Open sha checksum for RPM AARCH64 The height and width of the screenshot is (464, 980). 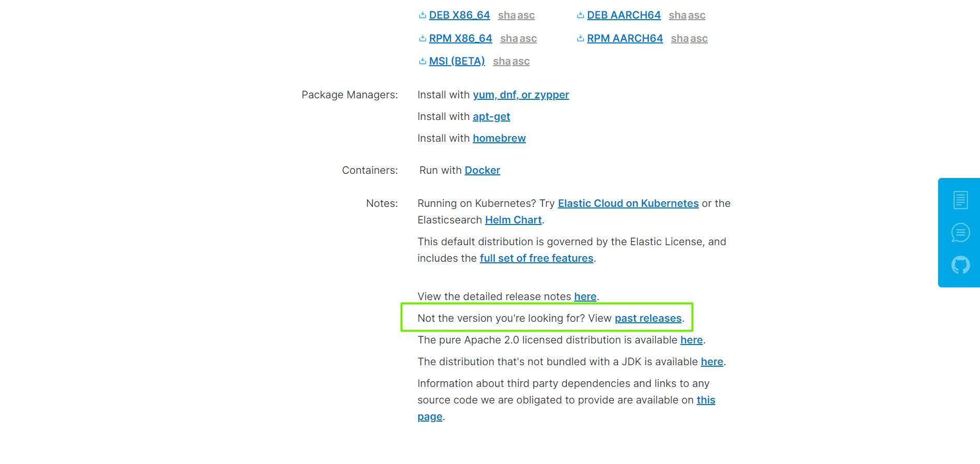point(680,38)
